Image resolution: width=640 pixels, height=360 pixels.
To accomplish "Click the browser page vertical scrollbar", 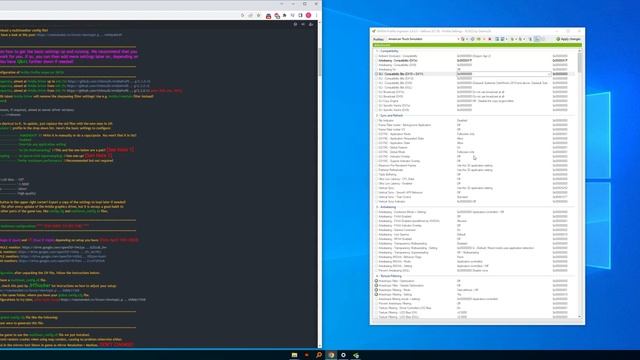I will tap(320, 61).
